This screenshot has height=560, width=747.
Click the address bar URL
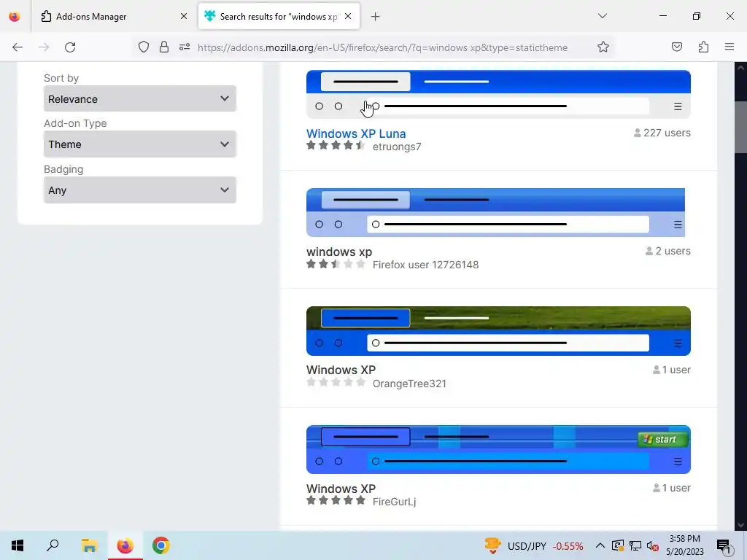[382, 47]
